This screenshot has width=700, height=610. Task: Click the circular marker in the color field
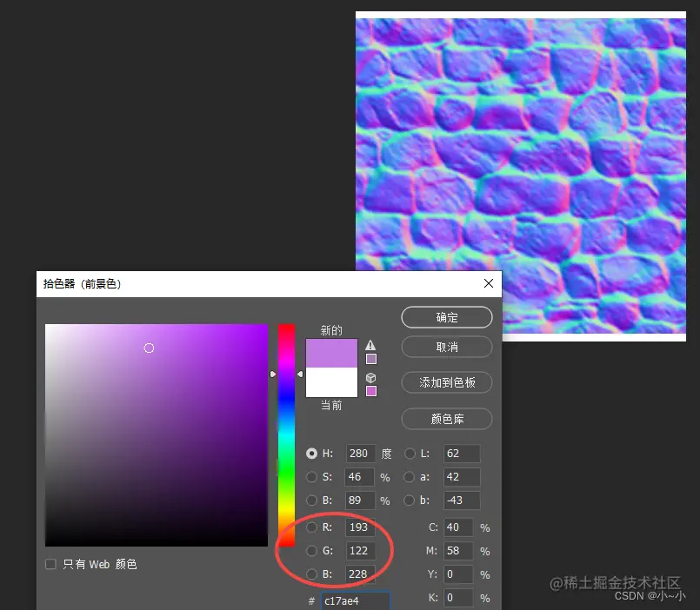pyautogui.click(x=149, y=348)
